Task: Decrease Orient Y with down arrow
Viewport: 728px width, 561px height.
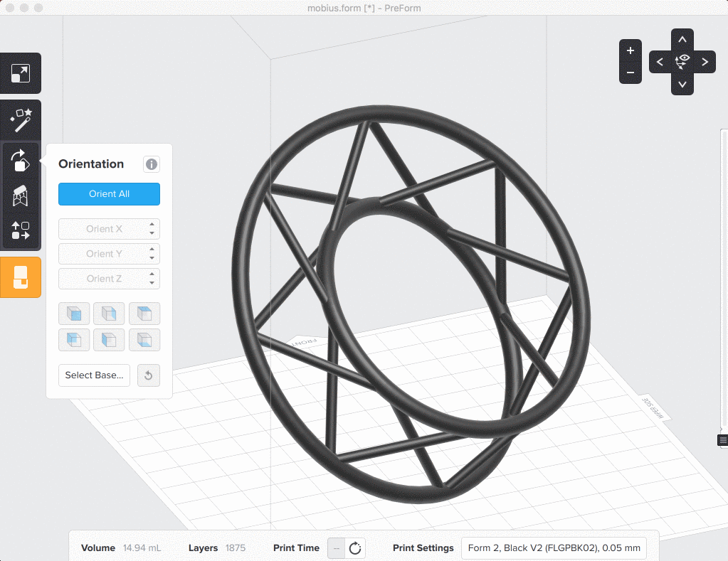Action: [152, 258]
